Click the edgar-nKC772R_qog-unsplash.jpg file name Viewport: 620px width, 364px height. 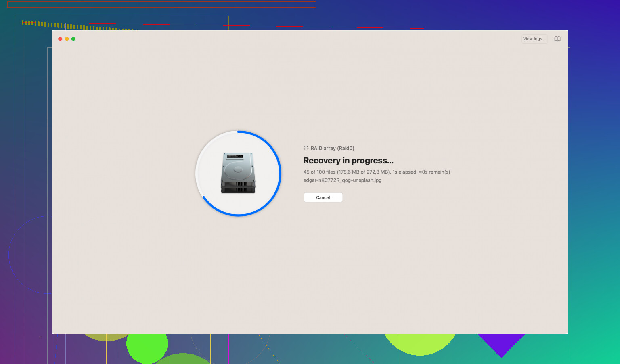(x=342, y=180)
